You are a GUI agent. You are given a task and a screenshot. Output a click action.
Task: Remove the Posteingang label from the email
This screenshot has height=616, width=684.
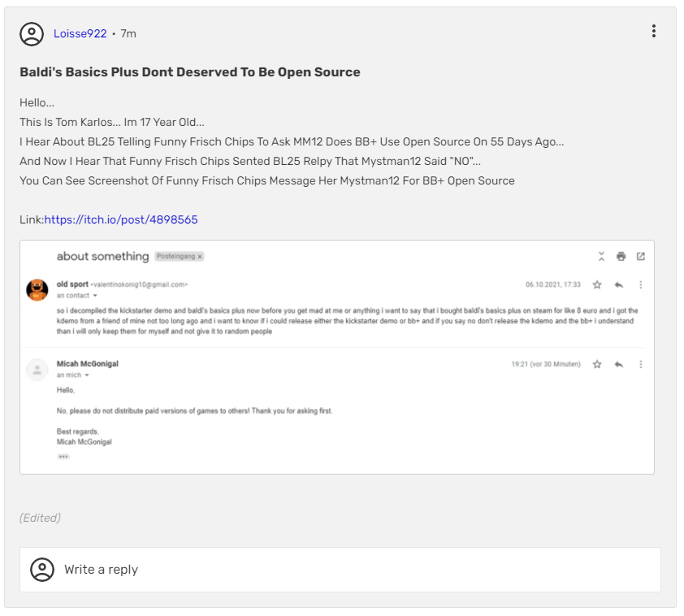coord(200,257)
